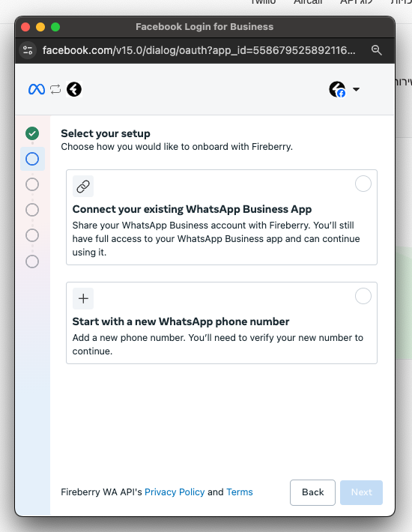412x532 pixels.
Task: Click the chain link icon on first card
Action: click(83, 187)
